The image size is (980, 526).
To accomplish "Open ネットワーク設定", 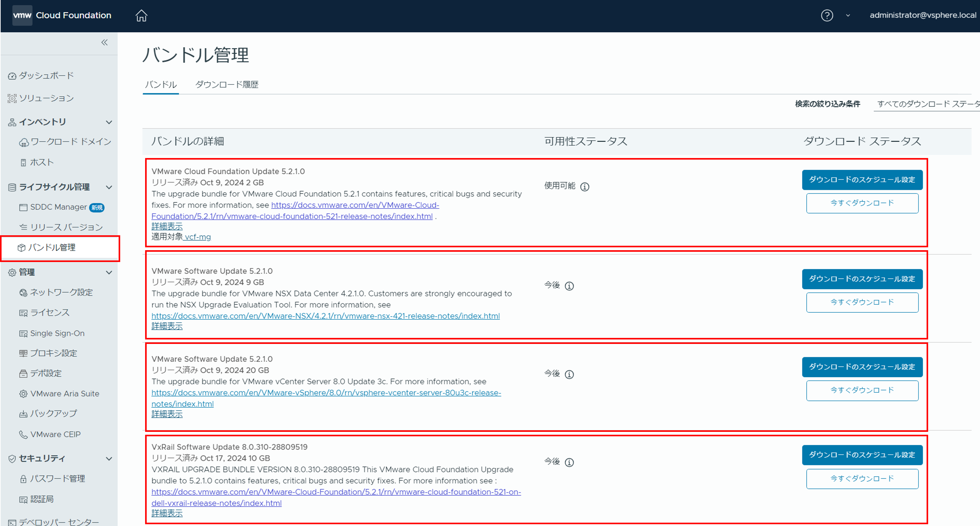I will (x=61, y=292).
